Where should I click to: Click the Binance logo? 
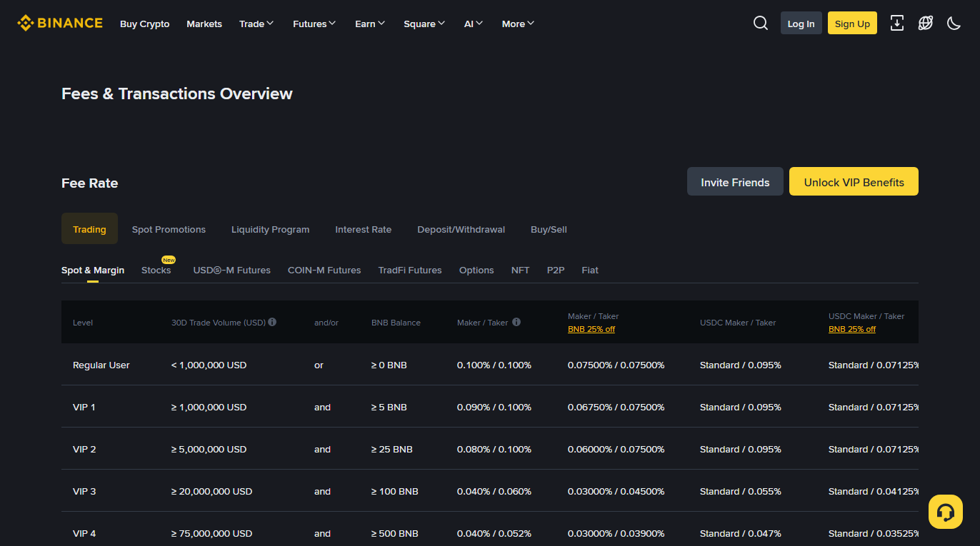[60, 23]
